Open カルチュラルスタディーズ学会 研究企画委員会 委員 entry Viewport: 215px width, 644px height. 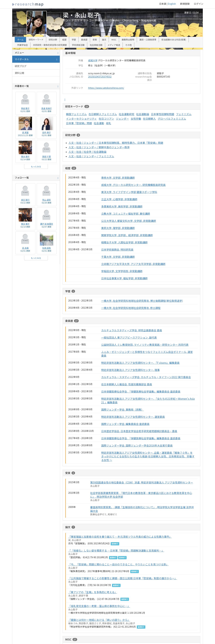coord(131,330)
